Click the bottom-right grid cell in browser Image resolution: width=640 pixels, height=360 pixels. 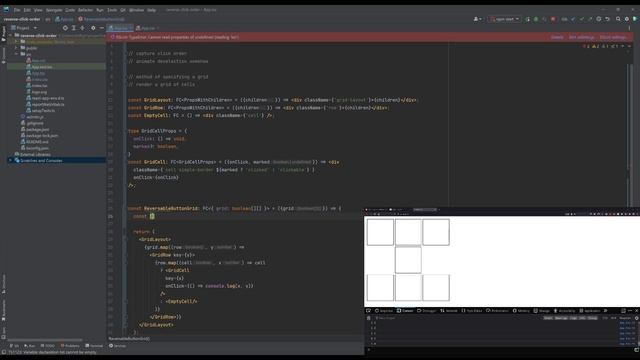[x=436, y=287]
